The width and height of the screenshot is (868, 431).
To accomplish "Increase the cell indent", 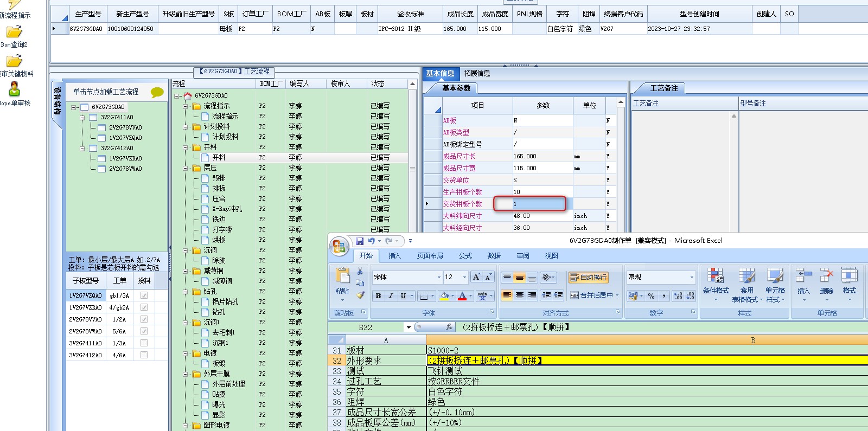I will 559,295.
